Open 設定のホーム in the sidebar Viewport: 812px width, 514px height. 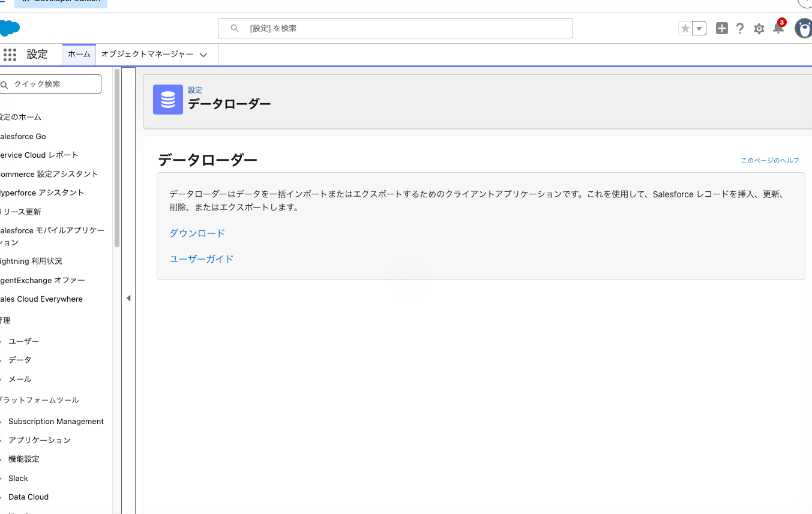[20, 117]
